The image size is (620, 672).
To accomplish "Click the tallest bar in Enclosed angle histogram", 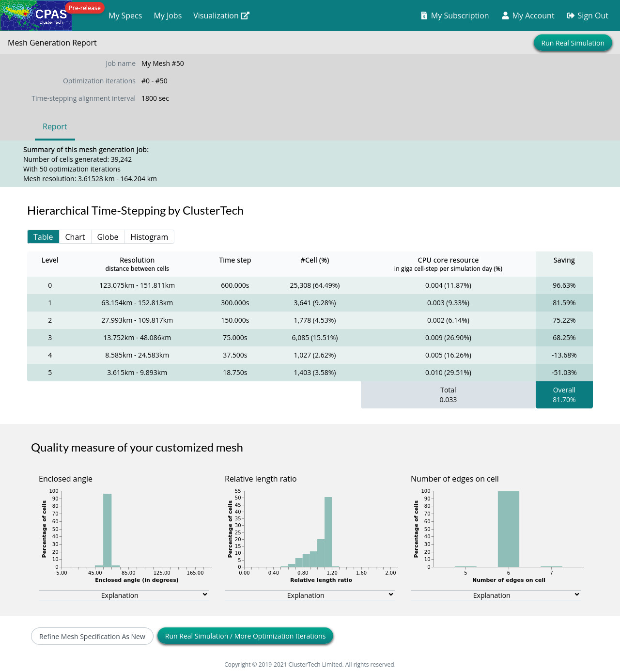I will tap(108, 530).
